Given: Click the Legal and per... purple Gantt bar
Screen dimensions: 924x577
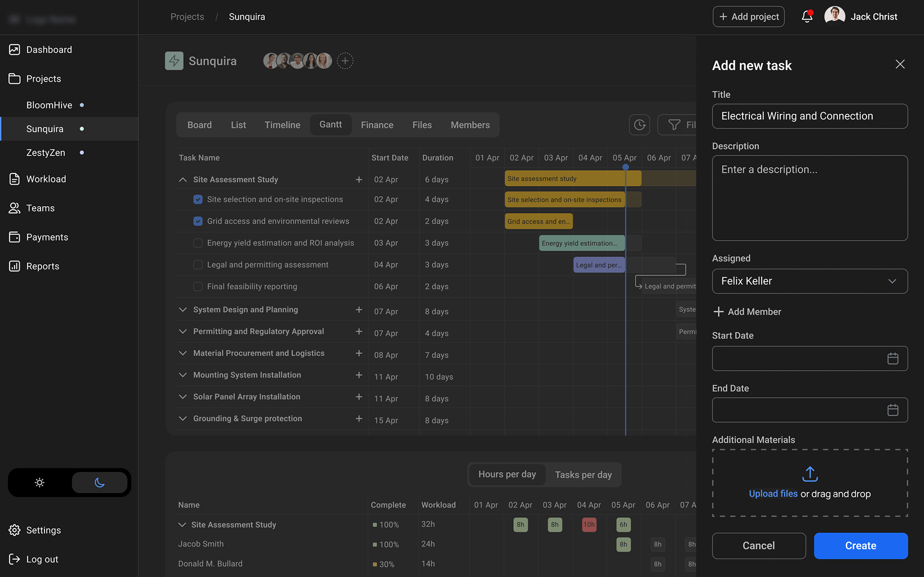Looking at the screenshot, I should pyautogui.click(x=599, y=265).
